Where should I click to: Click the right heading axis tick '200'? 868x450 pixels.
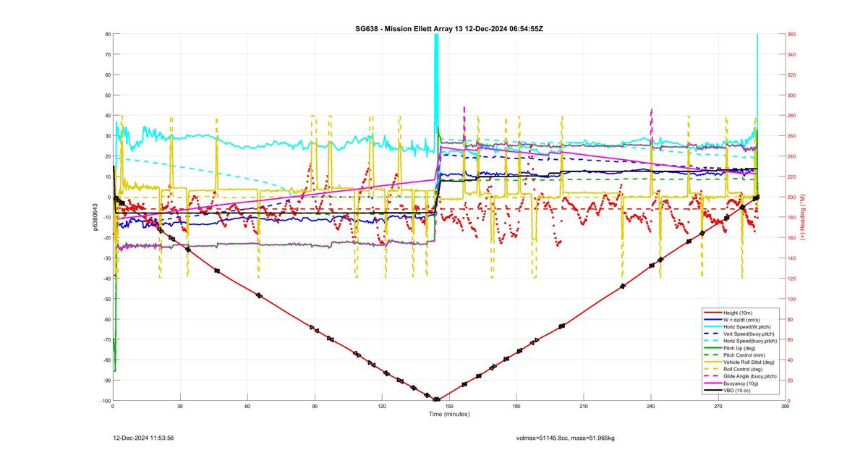click(793, 197)
